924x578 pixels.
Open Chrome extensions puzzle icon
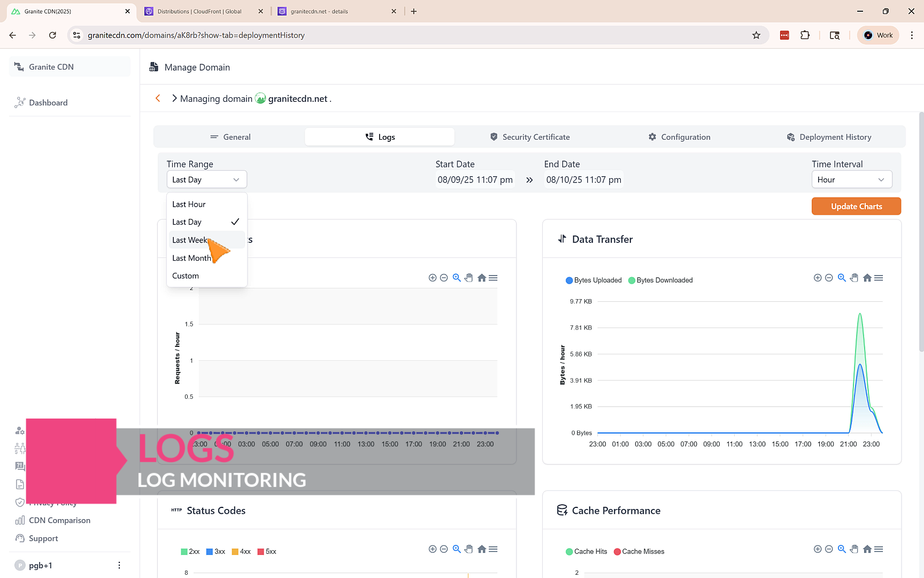click(805, 35)
